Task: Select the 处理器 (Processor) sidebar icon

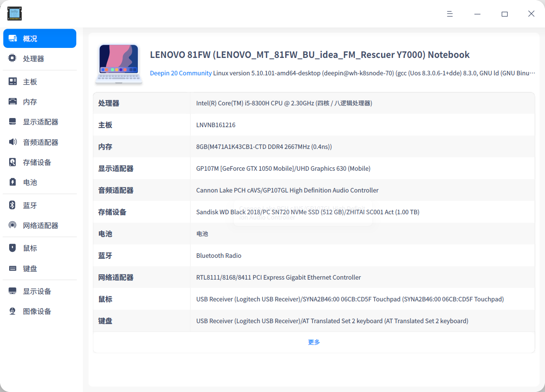Action: 12,58
